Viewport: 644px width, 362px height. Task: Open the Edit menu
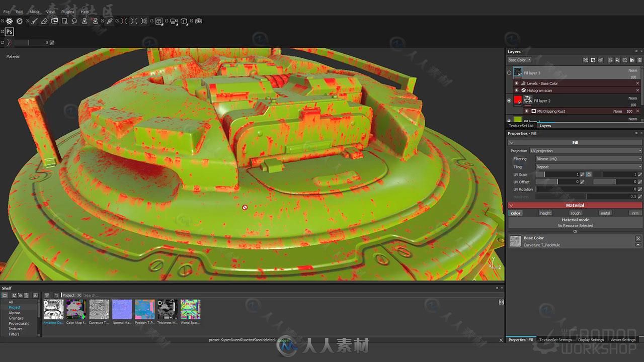coord(19,12)
